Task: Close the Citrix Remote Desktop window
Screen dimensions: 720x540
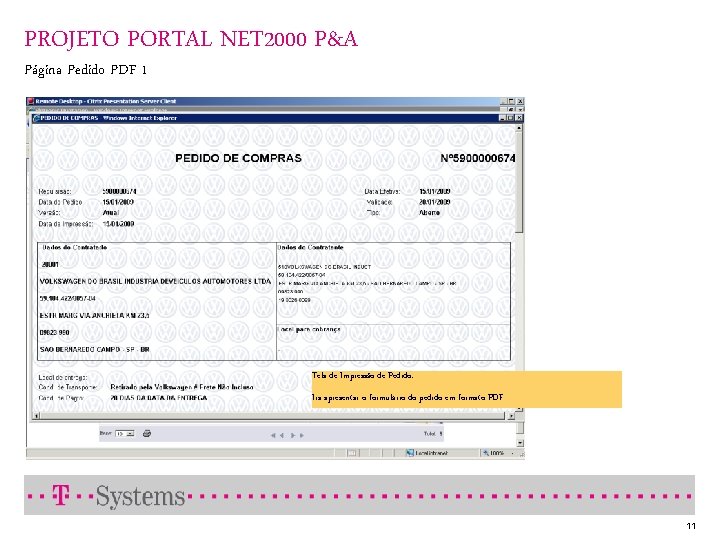Action: [520, 101]
